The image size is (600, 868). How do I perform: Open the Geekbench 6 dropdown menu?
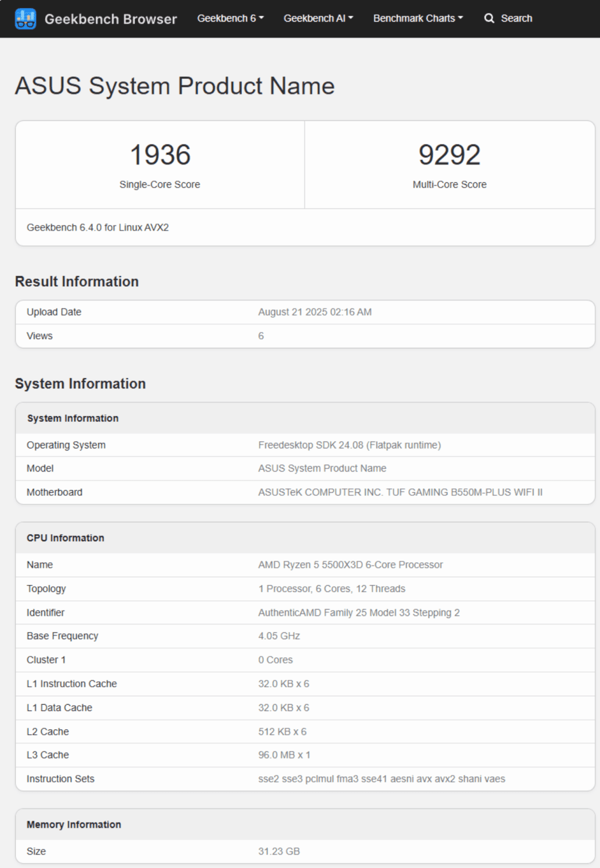[230, 18]
